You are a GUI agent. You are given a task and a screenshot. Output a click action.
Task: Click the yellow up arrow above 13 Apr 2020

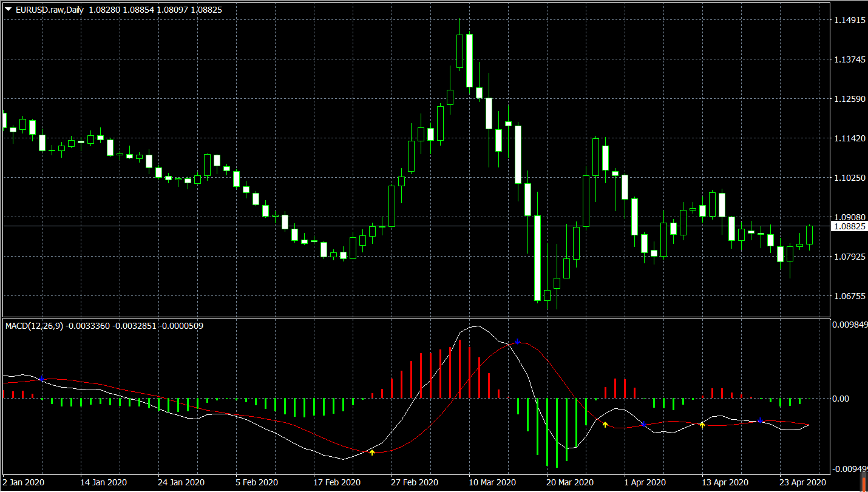click(x=702, y=425)
